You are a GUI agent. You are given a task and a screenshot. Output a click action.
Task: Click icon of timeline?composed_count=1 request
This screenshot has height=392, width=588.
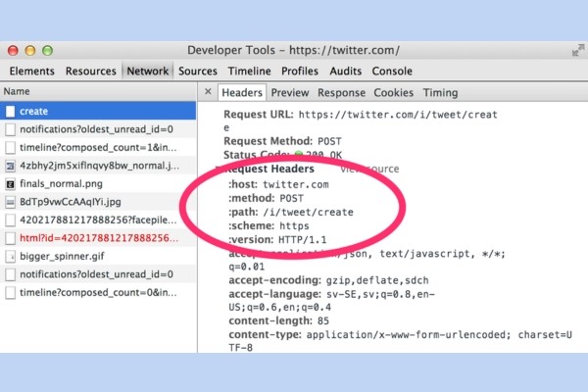(11, 148)
